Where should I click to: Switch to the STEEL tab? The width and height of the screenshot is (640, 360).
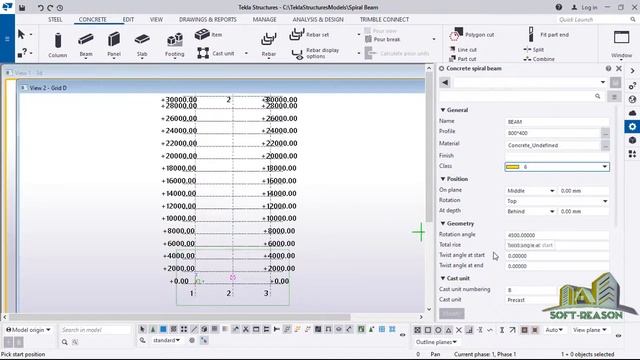[x=55, y=20]
